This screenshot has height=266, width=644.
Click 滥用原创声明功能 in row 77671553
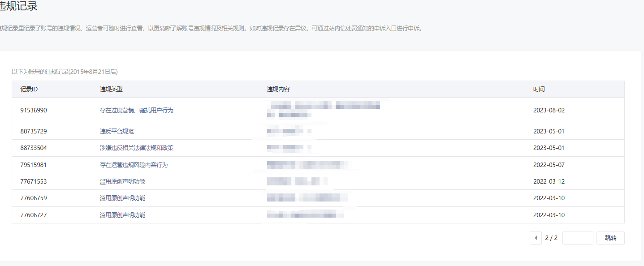(x=122, y=181)
